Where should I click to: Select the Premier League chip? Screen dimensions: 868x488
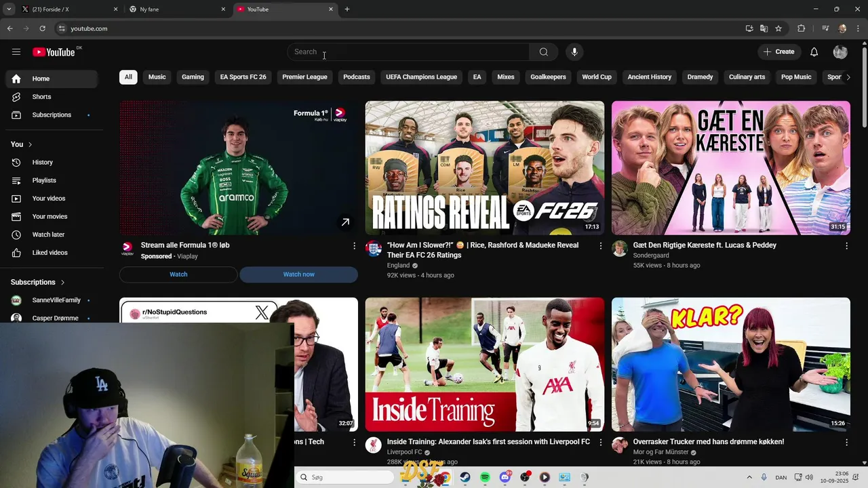(305, 77)
